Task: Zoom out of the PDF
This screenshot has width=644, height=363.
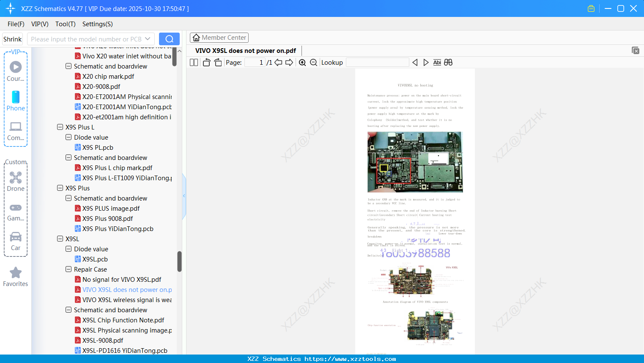Action: pyautogui.click(x=313, y=62)
